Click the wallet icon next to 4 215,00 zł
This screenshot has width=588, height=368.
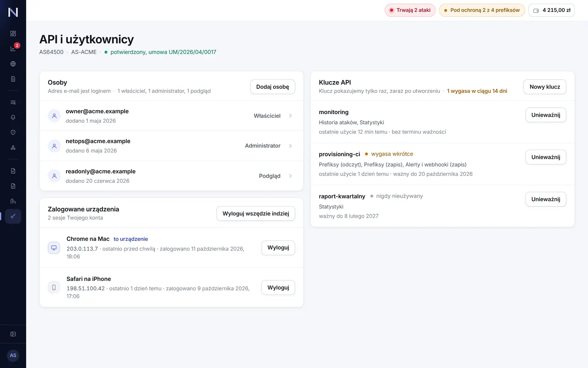(536, 11)
